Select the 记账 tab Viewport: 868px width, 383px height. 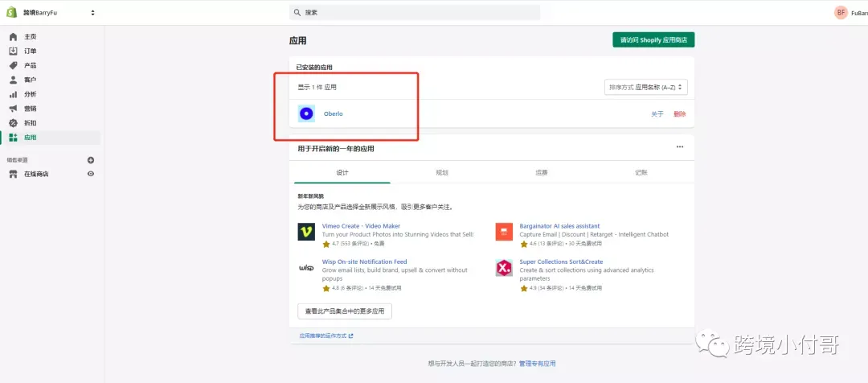(641, 172)
